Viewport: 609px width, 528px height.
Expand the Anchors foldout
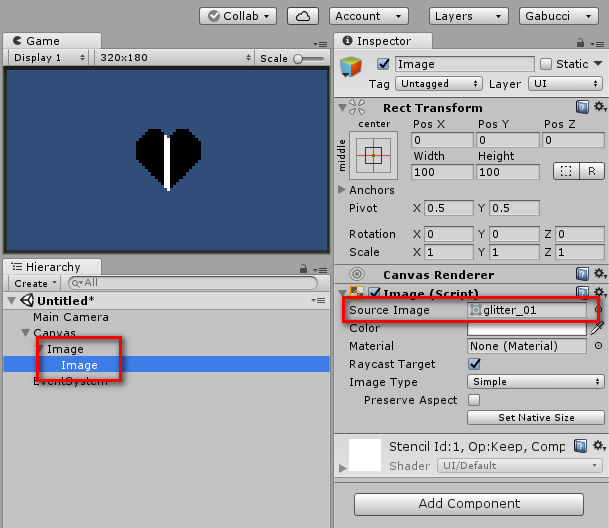pos(341,190)
